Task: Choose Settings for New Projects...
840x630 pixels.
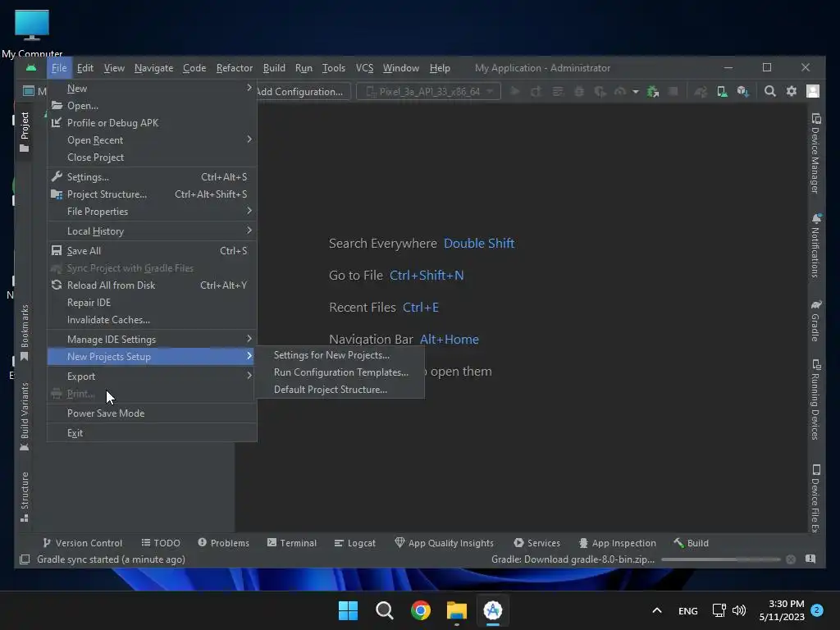Action: point(340,354)
